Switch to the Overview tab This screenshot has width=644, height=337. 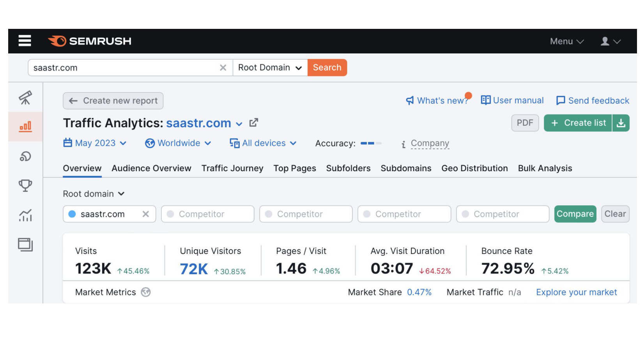pyautogui.click(x=82, y=168)
